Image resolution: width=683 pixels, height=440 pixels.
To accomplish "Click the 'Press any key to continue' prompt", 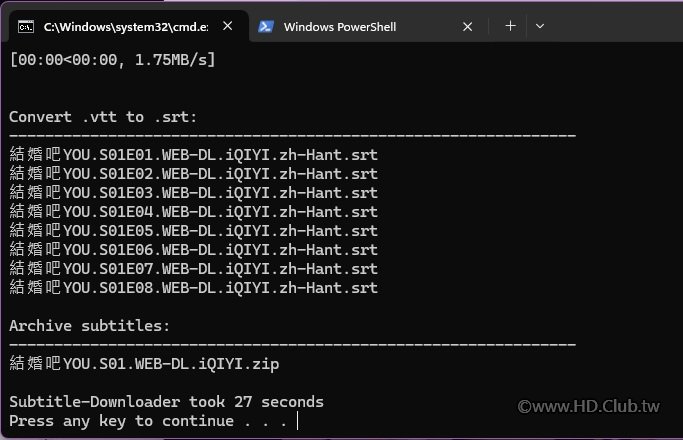I will tap(150, 421).
